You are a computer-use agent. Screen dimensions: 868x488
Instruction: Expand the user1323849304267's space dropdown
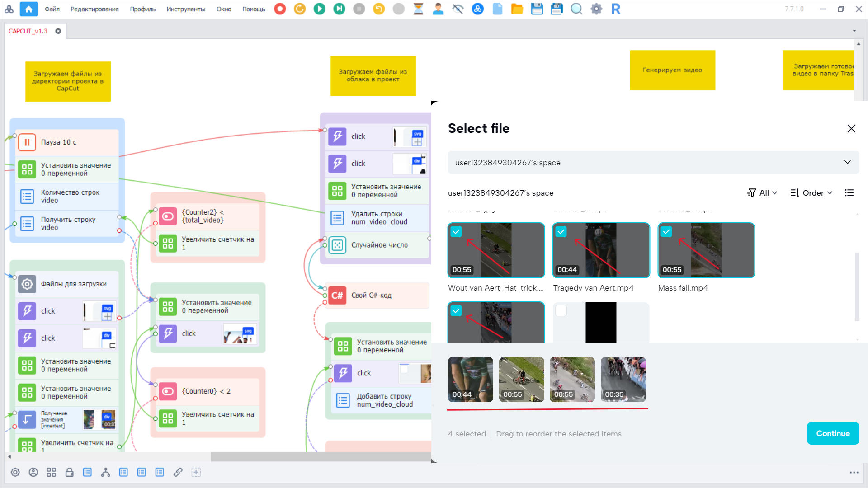pyautogui.click(x=847, y=162)
